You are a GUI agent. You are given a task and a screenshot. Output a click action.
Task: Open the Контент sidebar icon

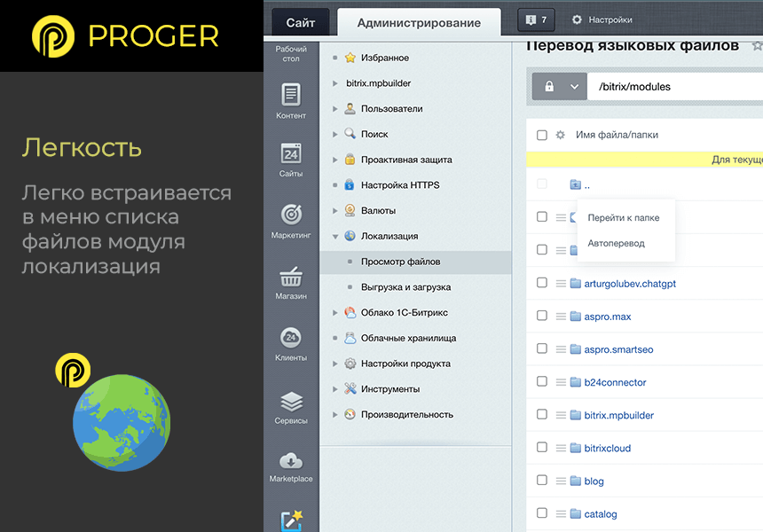(291, 95)
